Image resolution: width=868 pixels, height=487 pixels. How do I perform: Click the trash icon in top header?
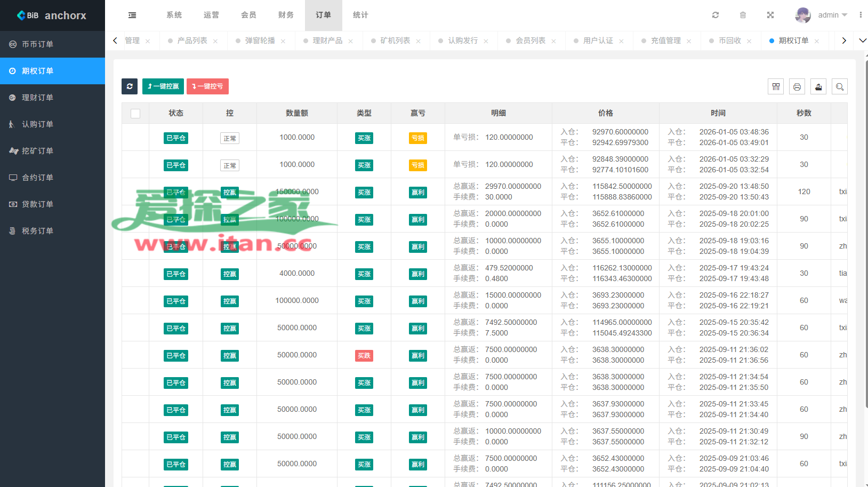(743, 15)
